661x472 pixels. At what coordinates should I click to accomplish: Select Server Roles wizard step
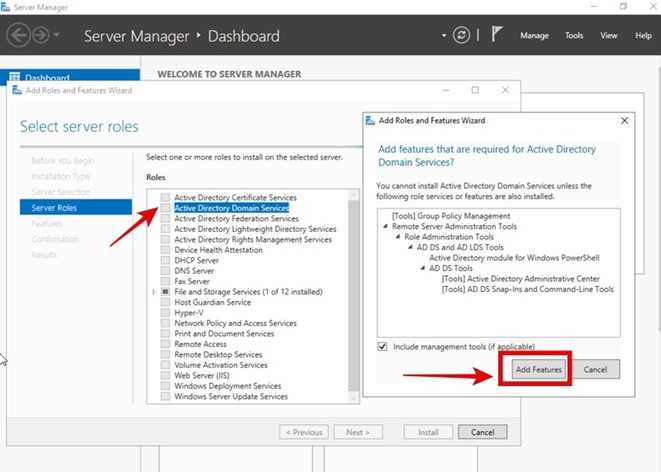click(76, 207)
